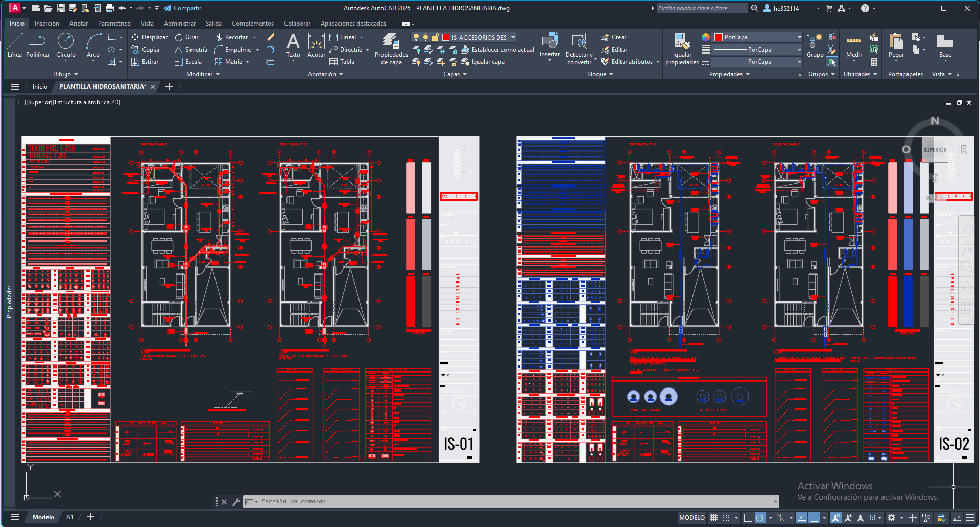
Task: Expand the Modificar panel
Action: pos(203,74)
